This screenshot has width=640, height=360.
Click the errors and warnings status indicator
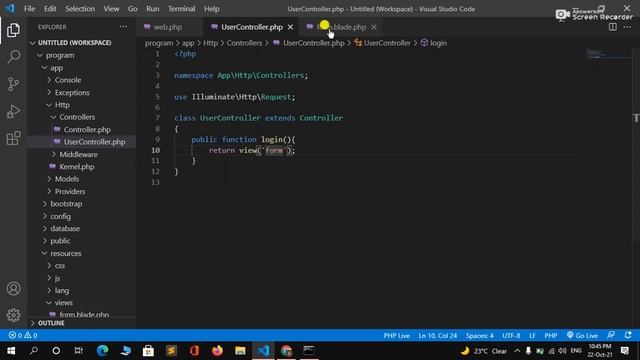(x=23, y=336)
